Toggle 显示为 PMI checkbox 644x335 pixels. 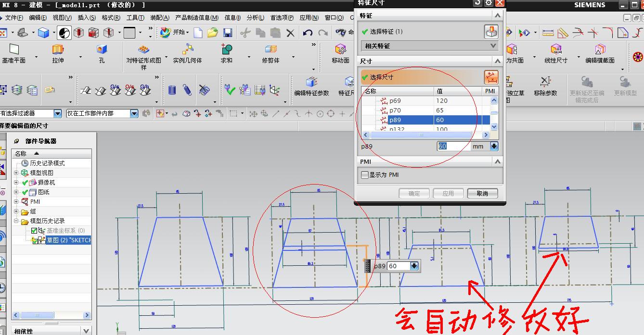tap(365, 175)
